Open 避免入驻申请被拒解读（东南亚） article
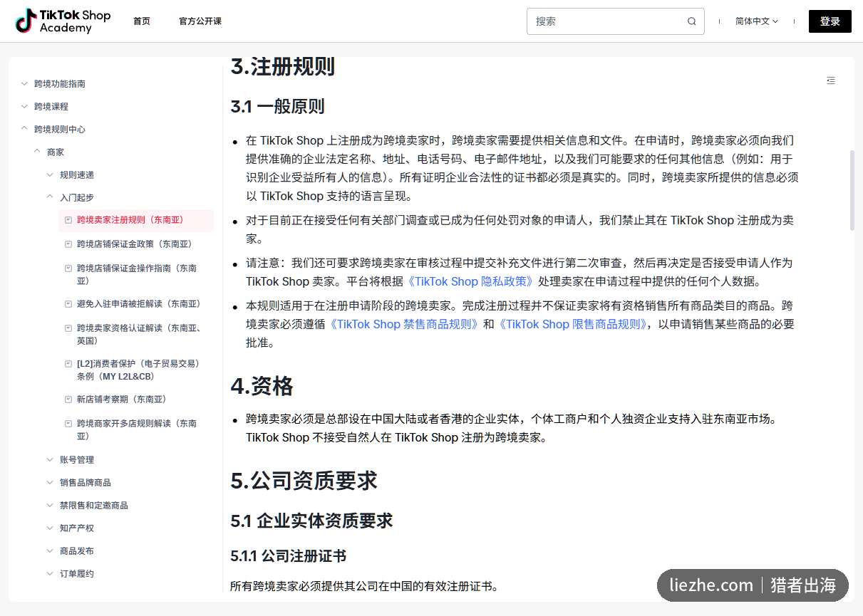Viewport: 863px width, 616px height. (139, 304)
